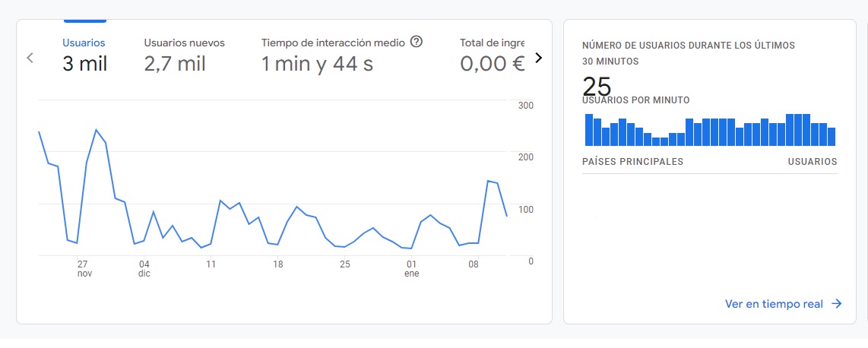
Task: Click the first bar in users per minute chart
Action: pyautogui.click(x=589, y=130)
